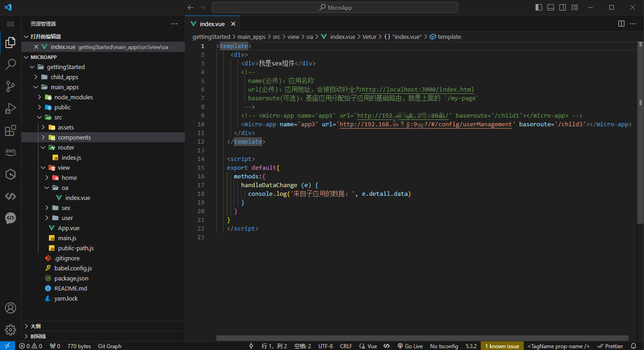Screen dimensions: 644x350
Task: Open package.json in the file tree
Action: tap(71, 278)
